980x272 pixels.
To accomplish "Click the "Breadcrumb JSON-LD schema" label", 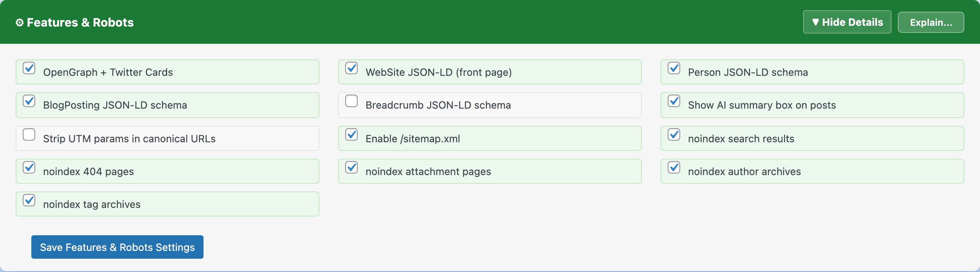I will pos(438,105).
